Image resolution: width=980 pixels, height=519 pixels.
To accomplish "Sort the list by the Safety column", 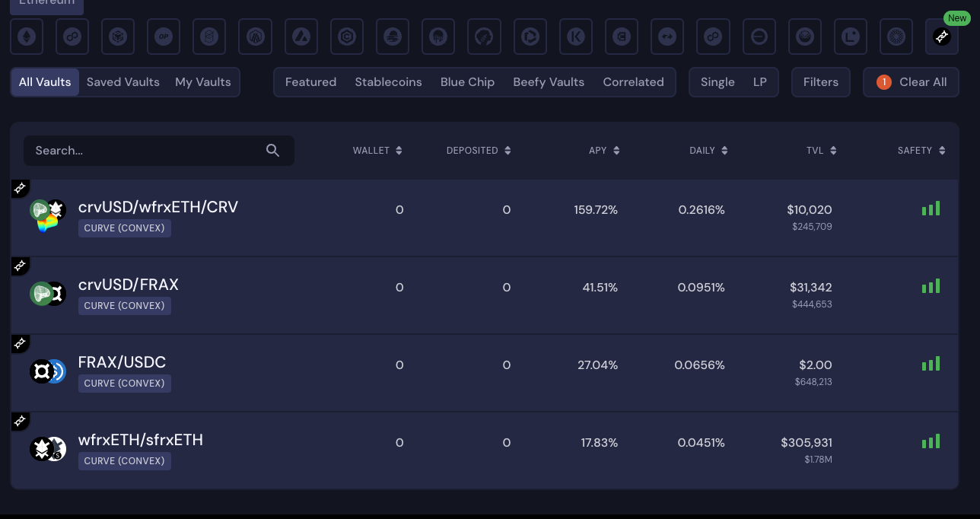I will pyautogui.click(x=921, y=151).
